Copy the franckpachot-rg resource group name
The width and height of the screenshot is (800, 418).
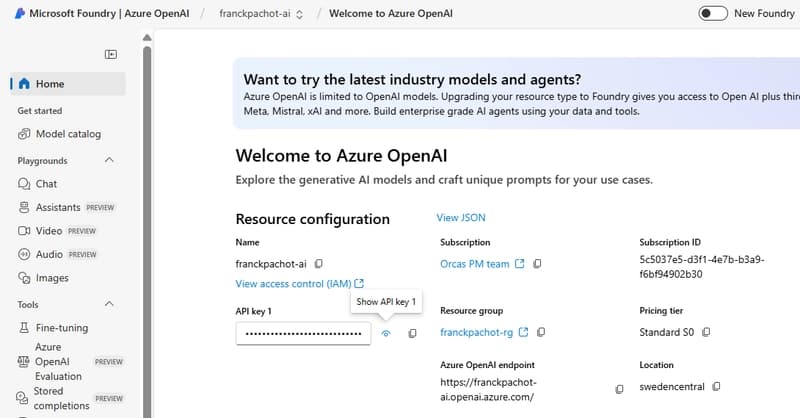[541, 332]
